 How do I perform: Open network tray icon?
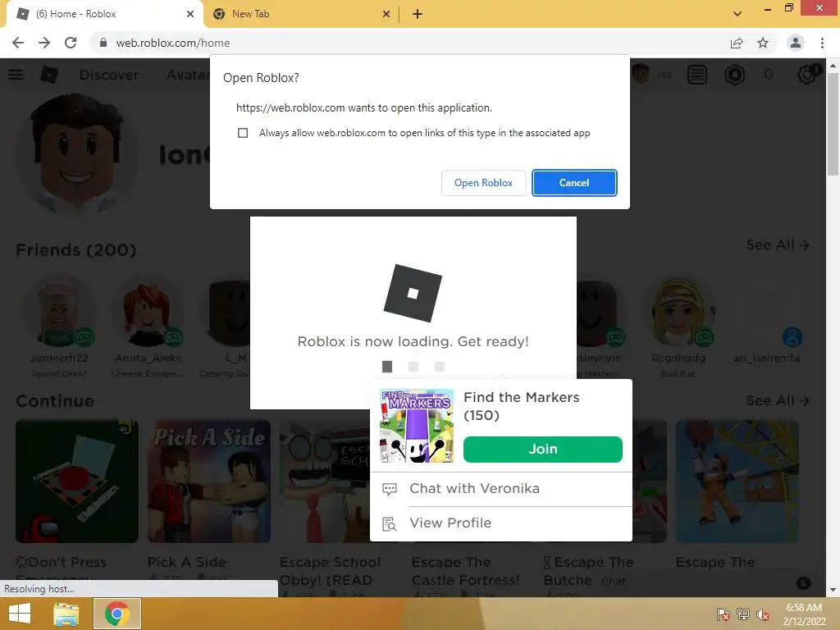[742, 614]
